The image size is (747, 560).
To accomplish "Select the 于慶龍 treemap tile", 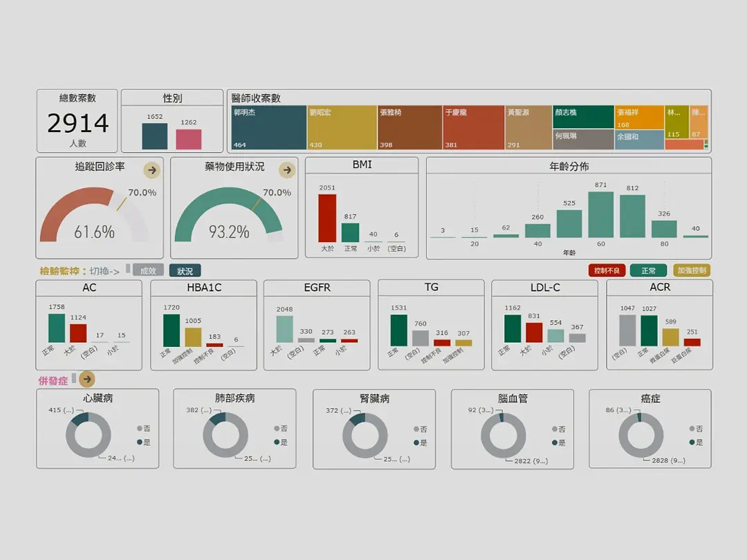I will [474, 128].
